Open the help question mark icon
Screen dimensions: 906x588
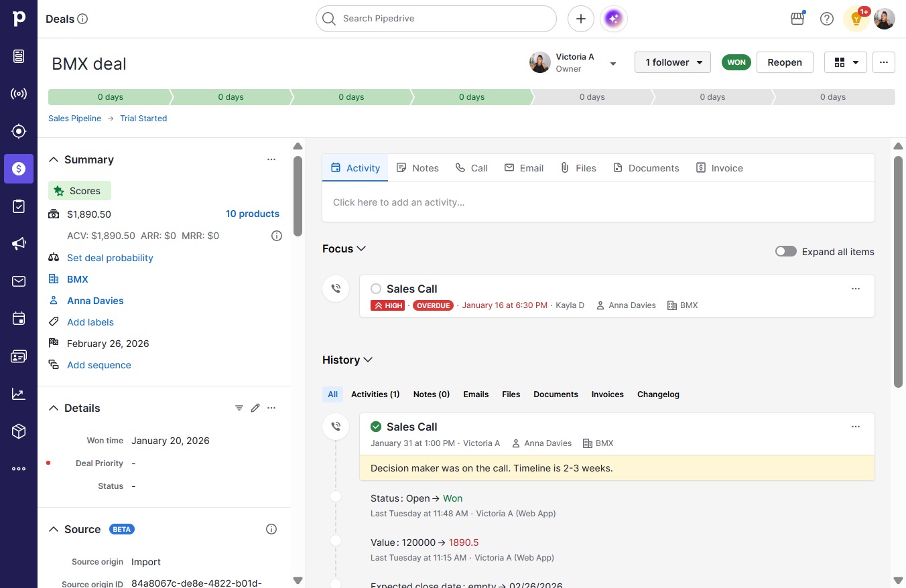click(827, 19)
